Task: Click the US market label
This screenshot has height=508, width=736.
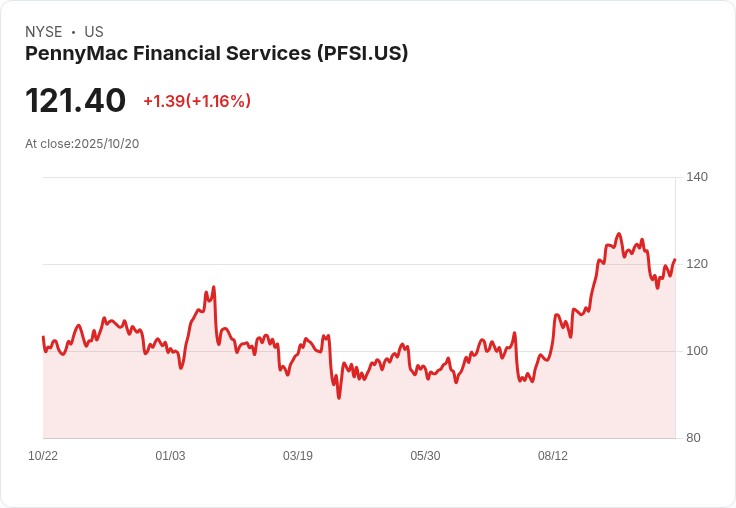Action: [x=94, y=32]
